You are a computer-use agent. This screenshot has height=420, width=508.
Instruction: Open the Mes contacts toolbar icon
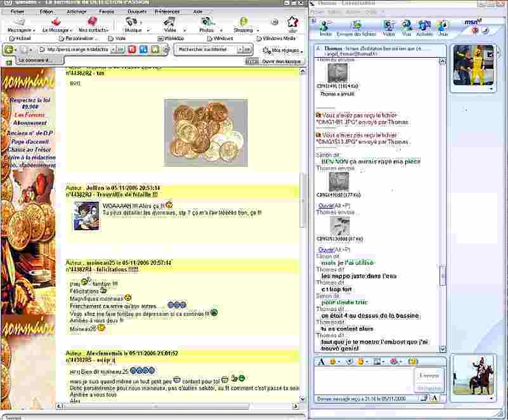point(93,22)
